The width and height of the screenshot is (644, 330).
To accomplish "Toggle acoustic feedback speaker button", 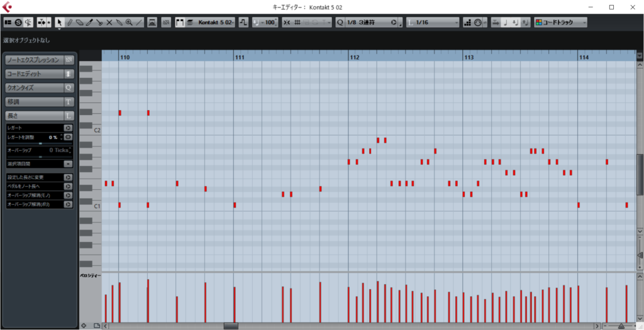I will click(28, 22).
